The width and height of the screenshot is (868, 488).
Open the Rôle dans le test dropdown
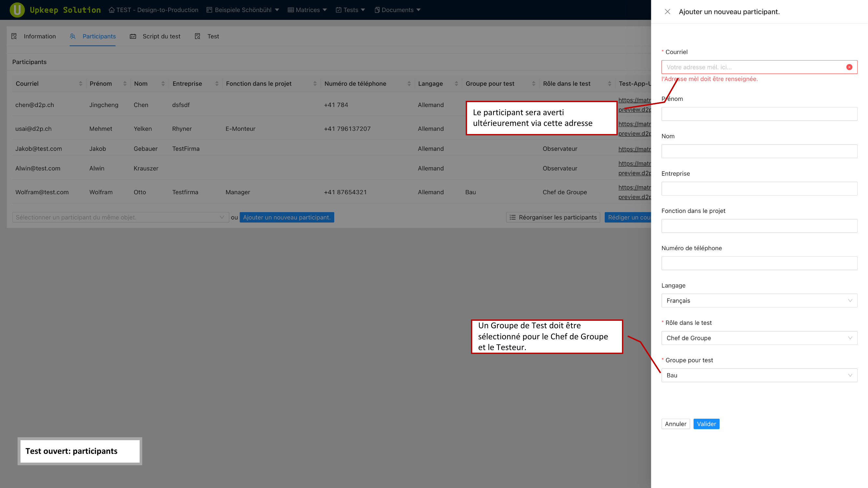coord(759,338)
